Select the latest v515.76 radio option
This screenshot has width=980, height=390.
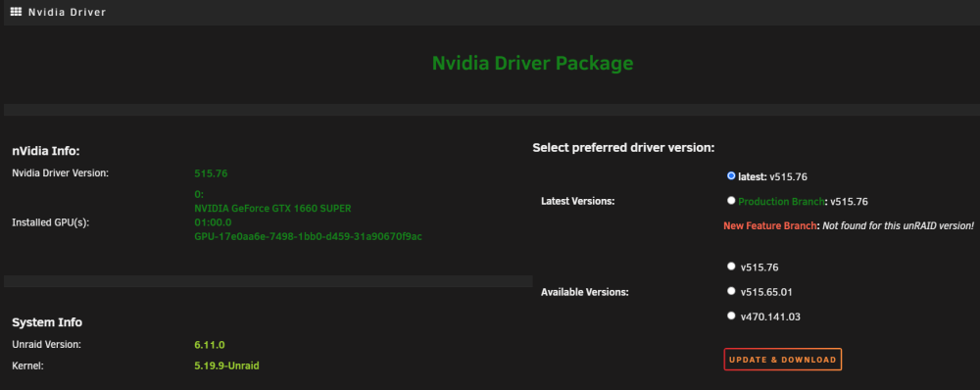(731, 176)
